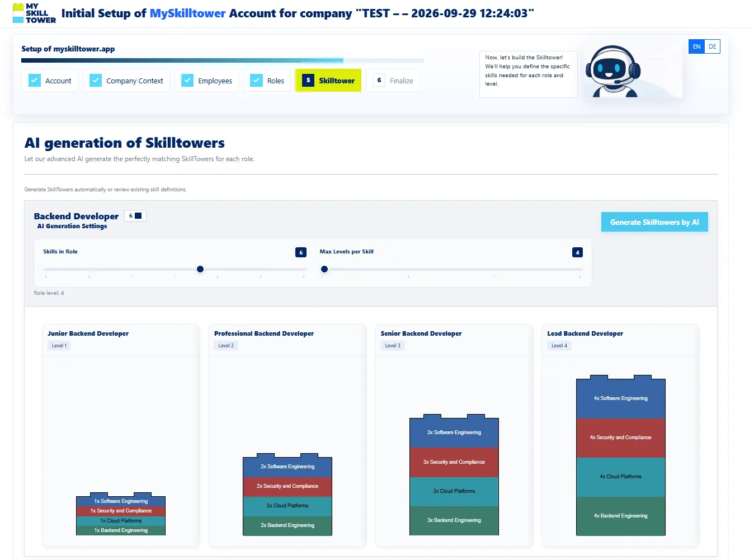Click the 3x Cloud Platforms block
The height and width of the screenshot is (560, 754).
point(454,491)
